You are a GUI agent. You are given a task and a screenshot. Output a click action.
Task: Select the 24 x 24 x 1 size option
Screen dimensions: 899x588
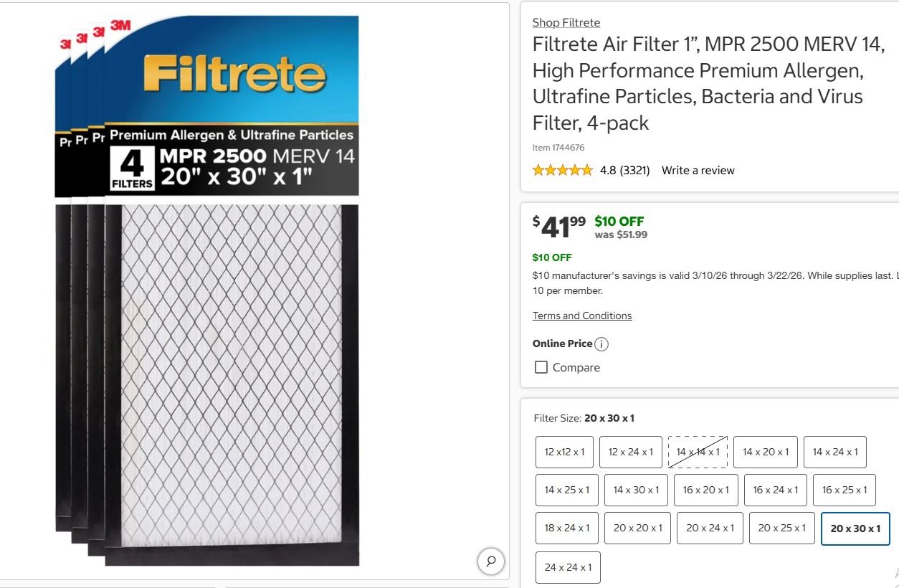tap(568, 567)
